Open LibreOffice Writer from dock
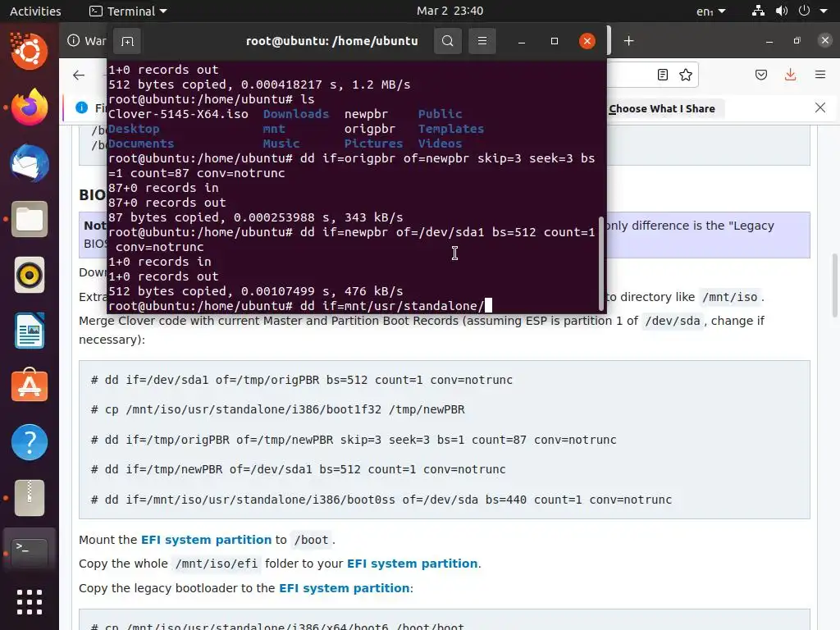 coord(29,331)
